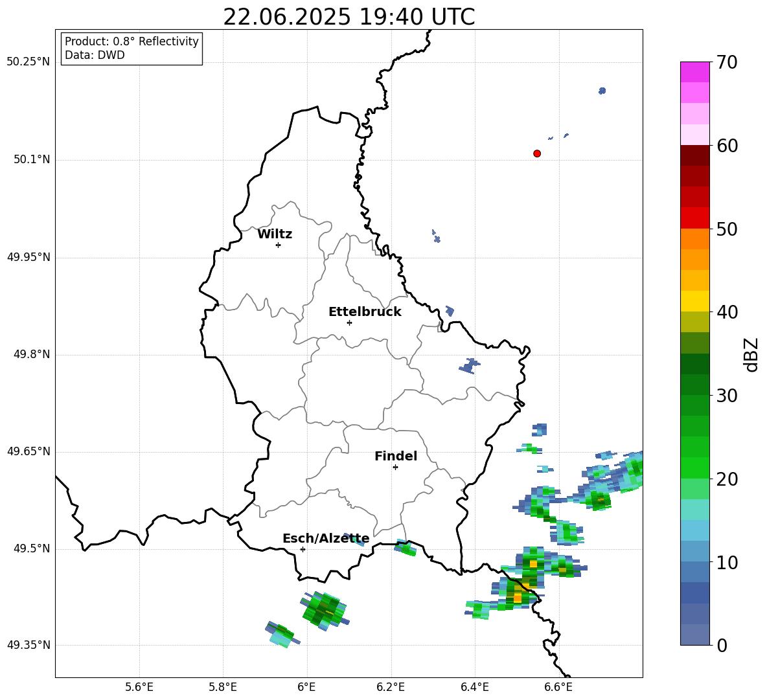Click the 60 value on colorbar

coord(727,146)
